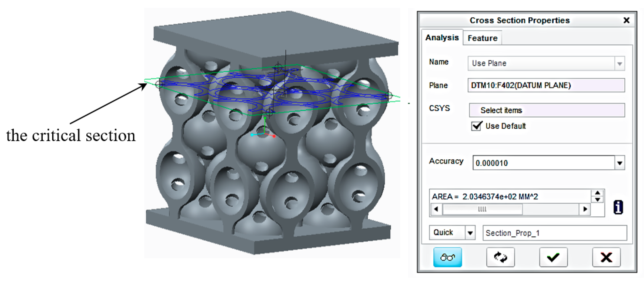Click the Section_Prop_1 name field
The height and width of the screenshot is (282, 644).
[555, 233]
